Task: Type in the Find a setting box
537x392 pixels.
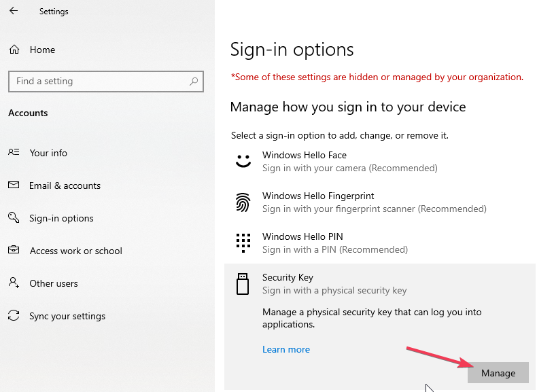Action: tap(99, 81)
